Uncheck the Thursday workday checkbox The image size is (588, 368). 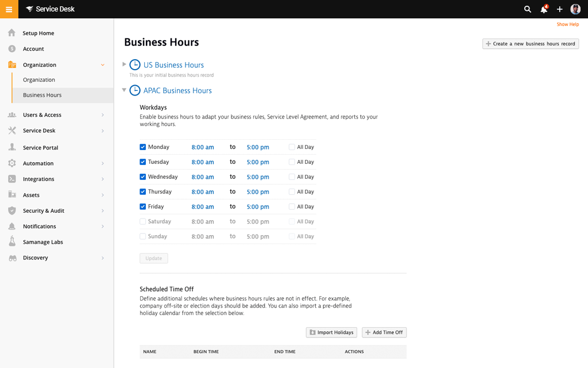point(143,191)
